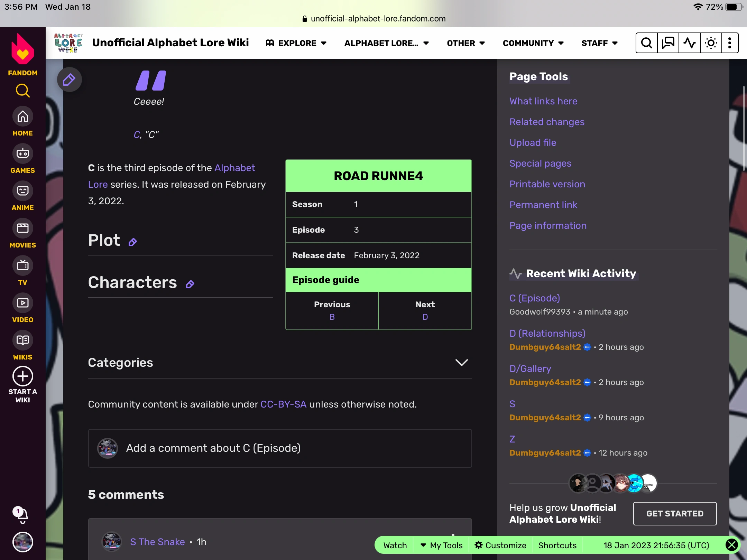Click the wiki search magnifier in header
The height and width of the screenshot is (560, 747).
[x=646, y=43]
